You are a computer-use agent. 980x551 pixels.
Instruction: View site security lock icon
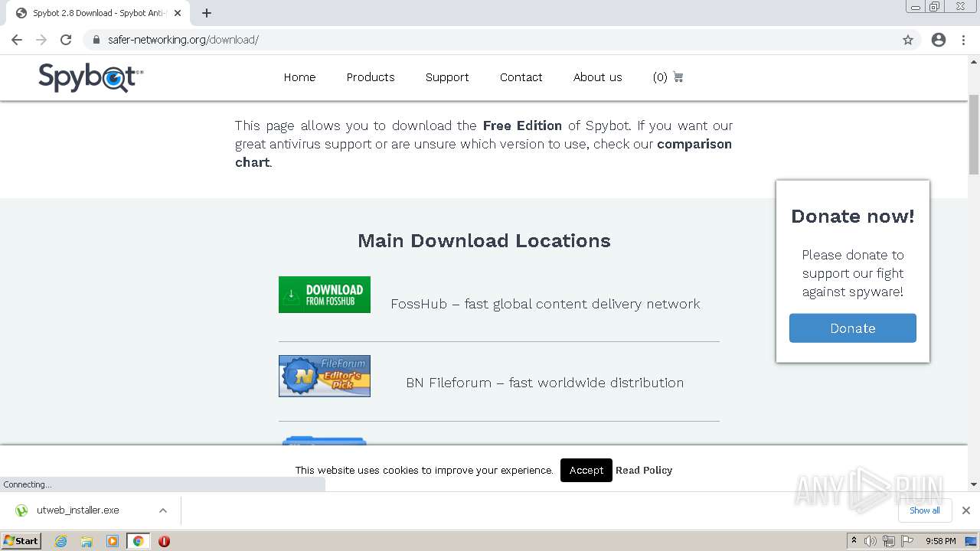[x=96, y=40]
